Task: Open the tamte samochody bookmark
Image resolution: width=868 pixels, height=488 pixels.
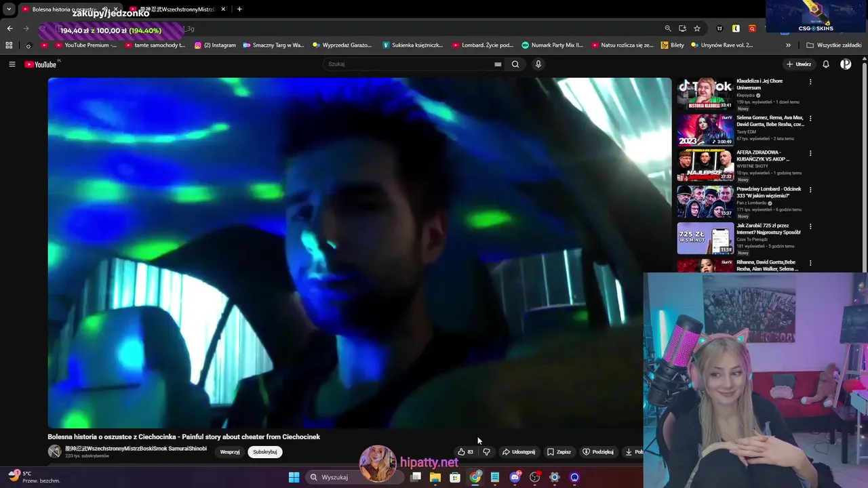Action: 155,45
